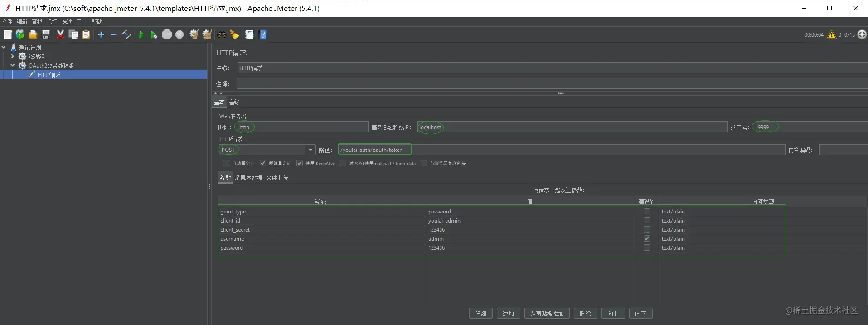Click the 从剪贴板添加 button
868x325 pixels.
[547, 314]
